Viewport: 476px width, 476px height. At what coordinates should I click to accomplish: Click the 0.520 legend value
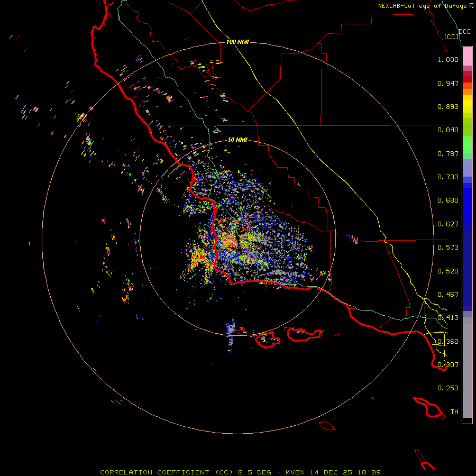point(448,271)
